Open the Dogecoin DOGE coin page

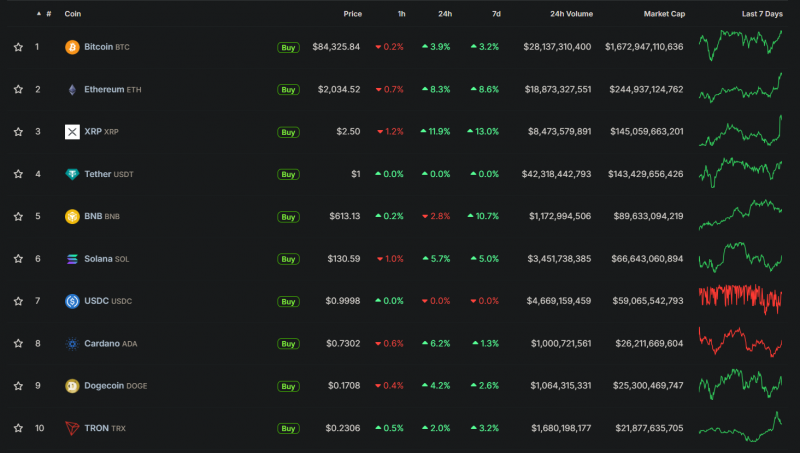tap(116, 386)
